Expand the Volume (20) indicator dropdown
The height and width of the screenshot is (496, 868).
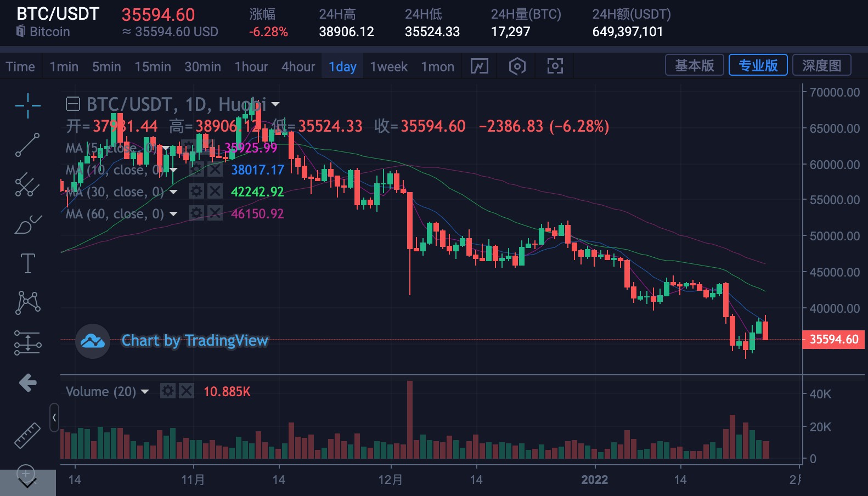point(145,392)
